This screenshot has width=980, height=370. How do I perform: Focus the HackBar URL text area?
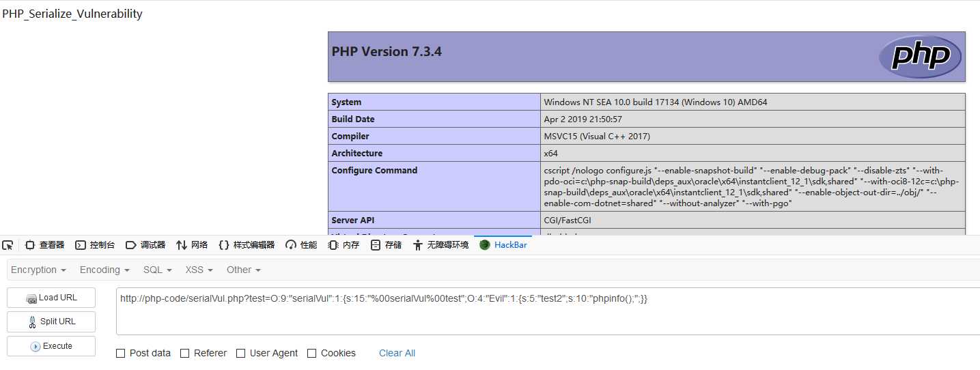[548, 311]
